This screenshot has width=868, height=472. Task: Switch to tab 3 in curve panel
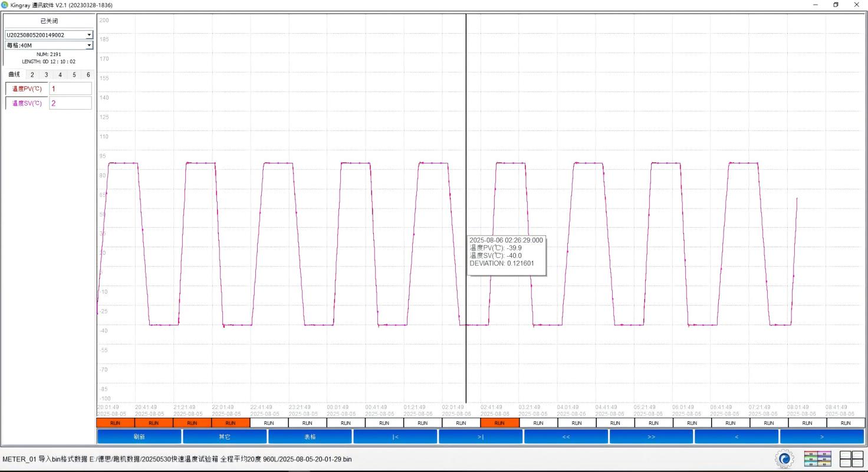(x=46, y=75)
